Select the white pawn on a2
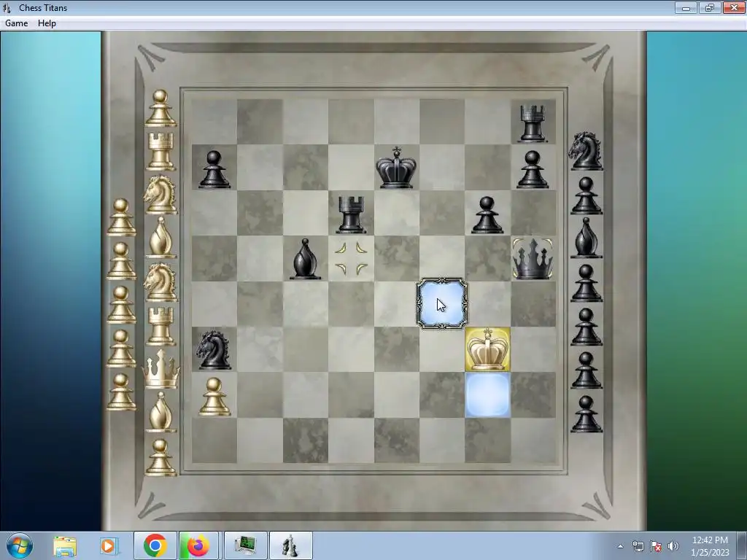 (214, 396)
